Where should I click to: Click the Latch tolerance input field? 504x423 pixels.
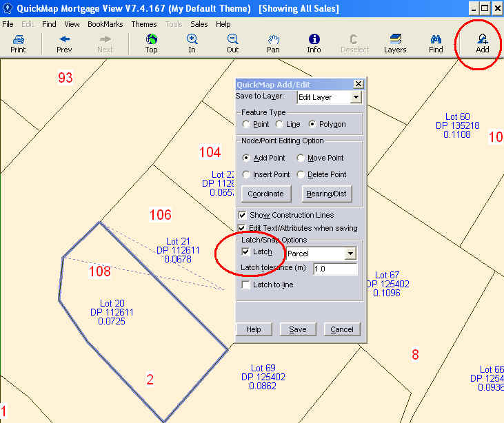[x=334, y=269]
